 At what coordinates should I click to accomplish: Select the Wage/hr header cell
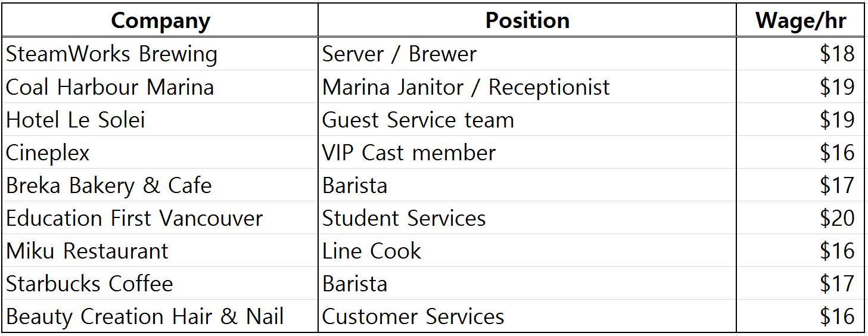tap(800, 21)
